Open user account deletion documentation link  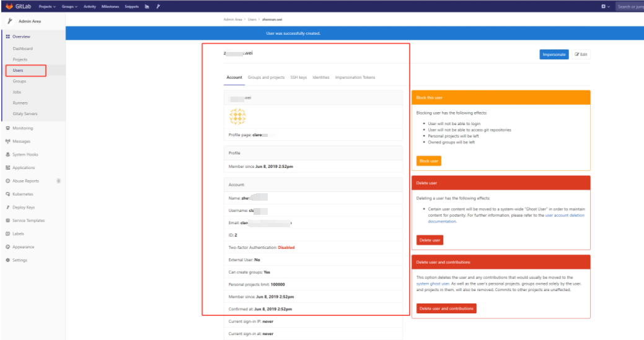(506, 218)
